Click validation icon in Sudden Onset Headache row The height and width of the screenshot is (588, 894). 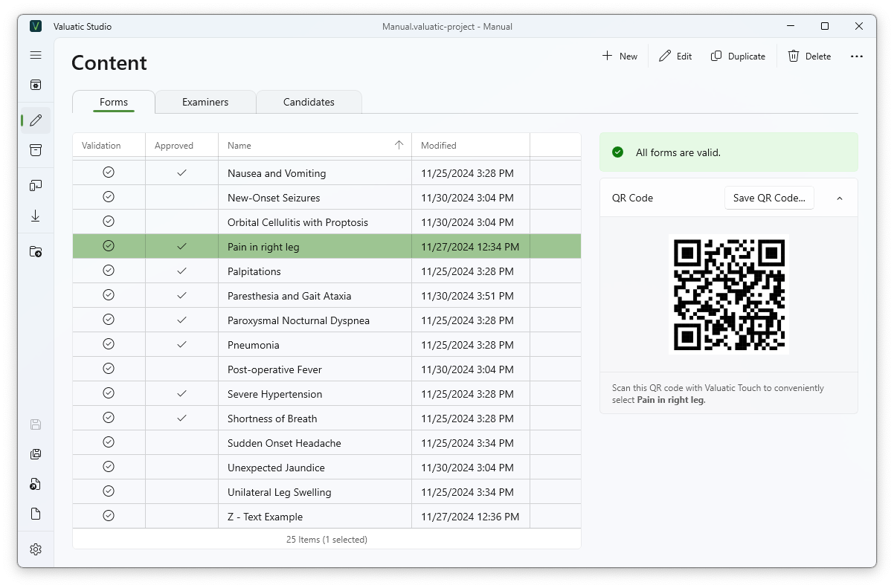pos(109,442)
